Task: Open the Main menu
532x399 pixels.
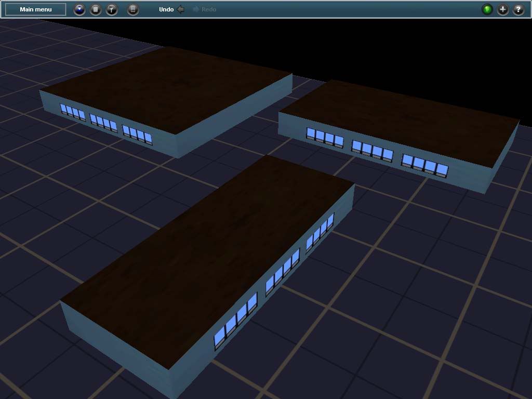Action: pos(36,9)
